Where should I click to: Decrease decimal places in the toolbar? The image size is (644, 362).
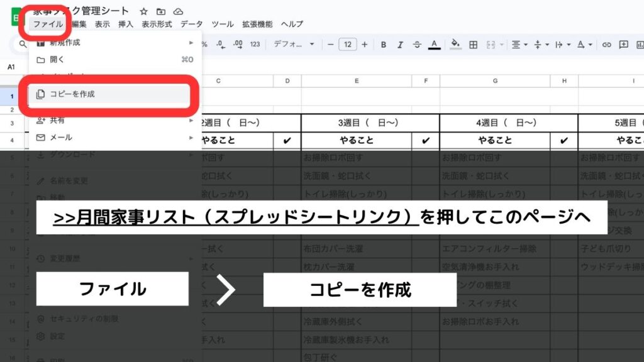[x=221, y=45]
